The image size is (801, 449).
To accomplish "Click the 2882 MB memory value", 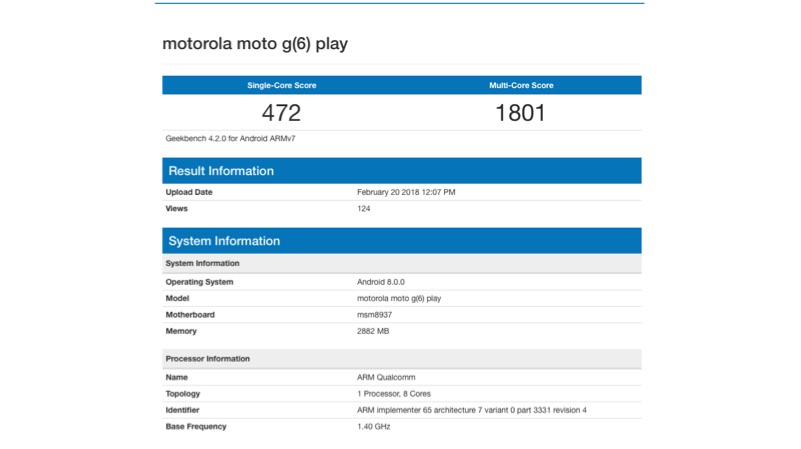I will (375, 331).
